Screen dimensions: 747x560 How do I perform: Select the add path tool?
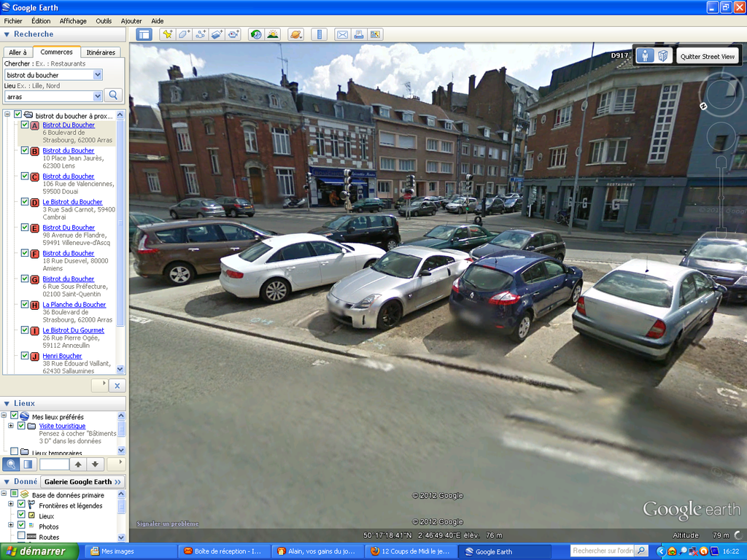pos(201,34)
